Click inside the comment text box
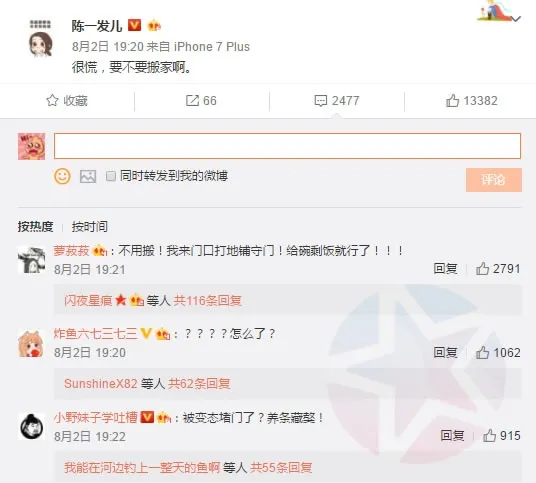Screen dimensions: 536x483 pos(287,146)
